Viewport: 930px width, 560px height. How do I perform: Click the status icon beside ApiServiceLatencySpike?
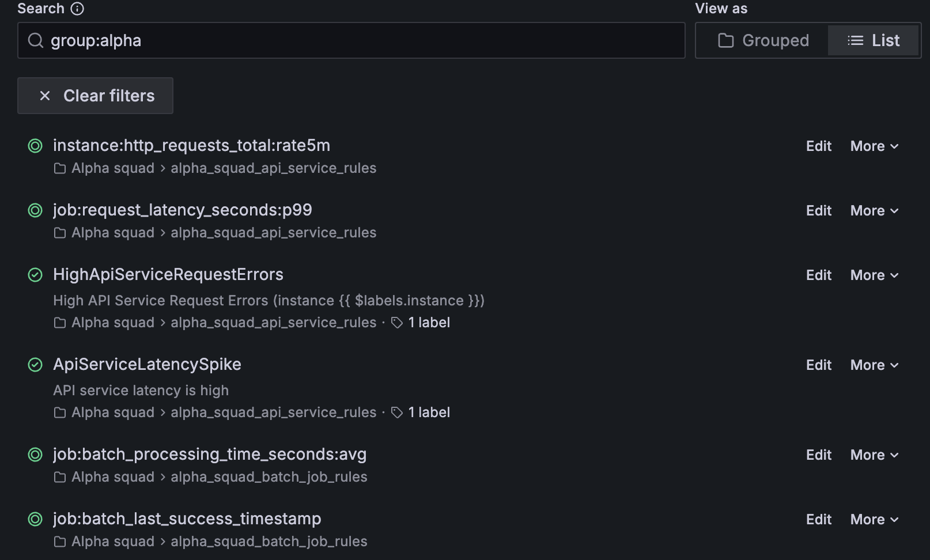pos(35,365)
